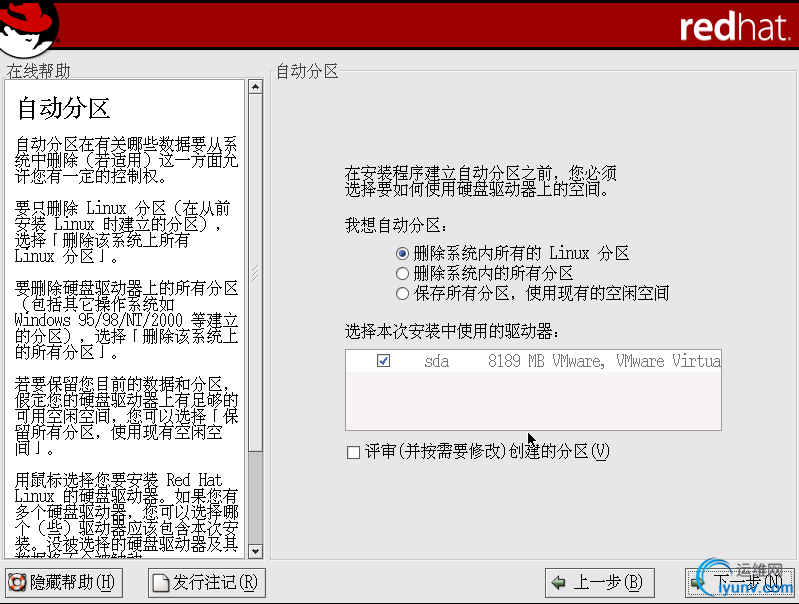Click the 自动分区 help heading

[64, 109]
